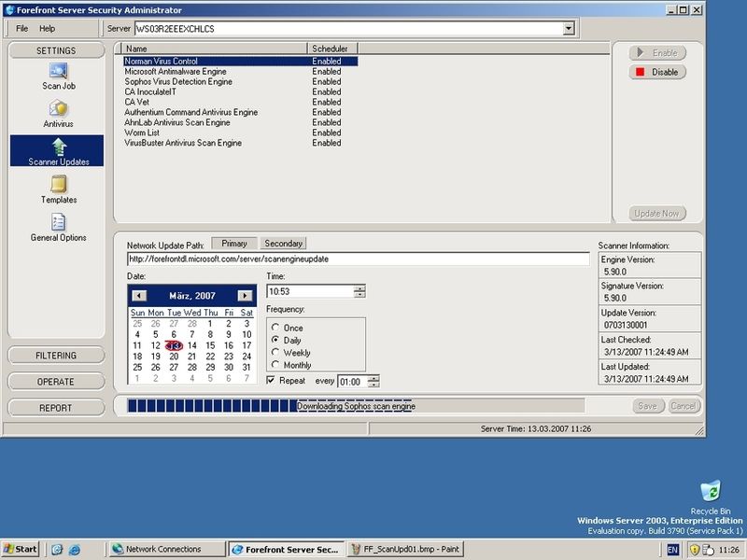This screenshot has width=747, height=560.
Task: Click the Network Update Path URL field
Action: (x=359, y=259)
